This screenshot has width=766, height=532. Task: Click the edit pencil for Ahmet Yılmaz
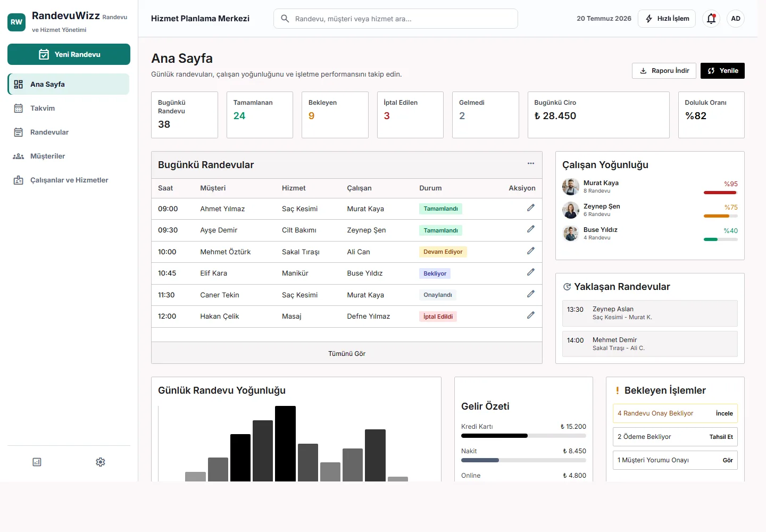tap(531, 208)
